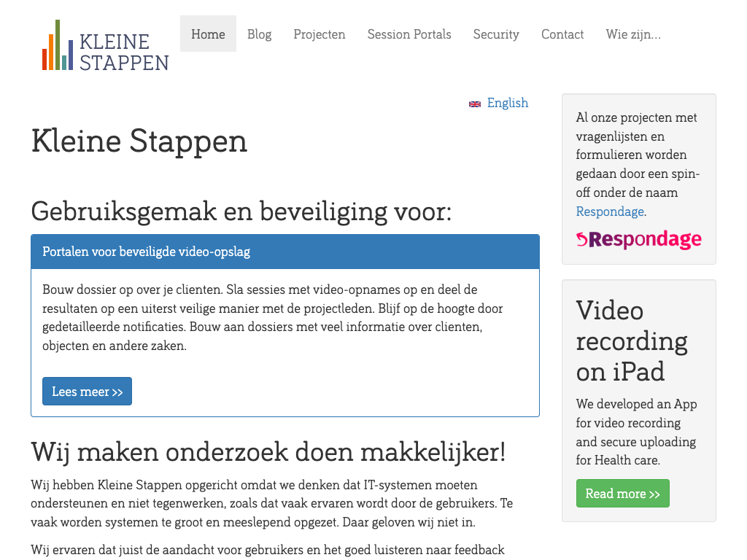Open the Projecten menu item
747x560 pixels.
coord(320,34)
